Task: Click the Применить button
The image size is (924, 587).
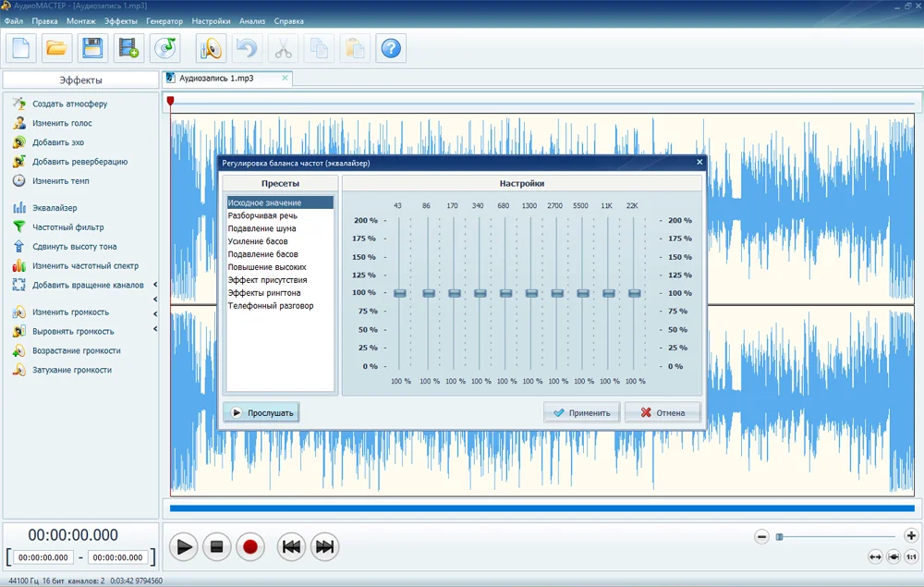Action: coord(581,413)
